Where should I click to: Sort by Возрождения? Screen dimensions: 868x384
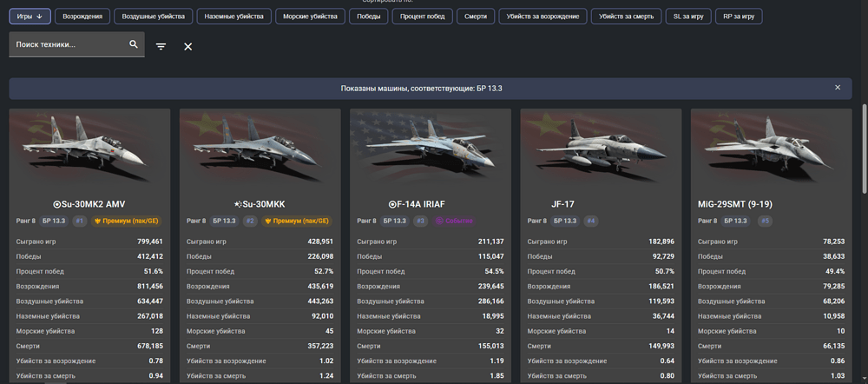click(82, 17)
